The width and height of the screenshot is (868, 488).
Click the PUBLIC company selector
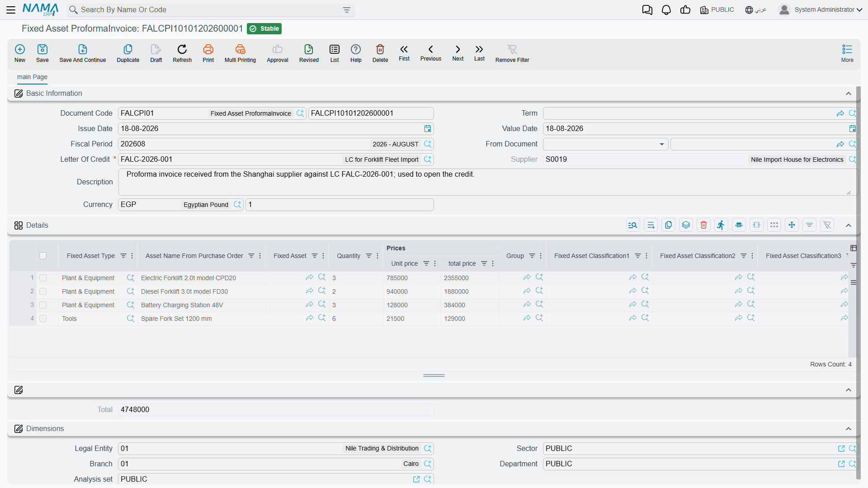717,9
